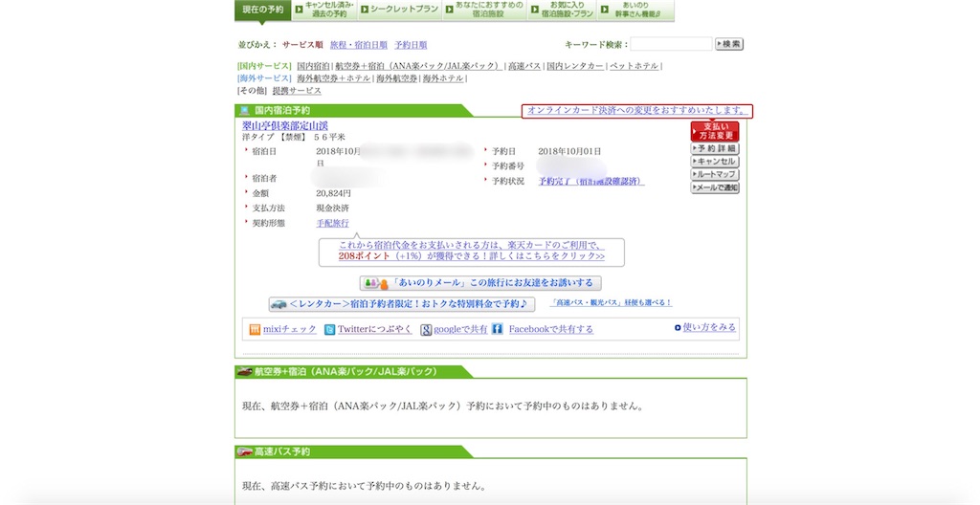Click the Twitter bird icon

[x=329, y=329]
